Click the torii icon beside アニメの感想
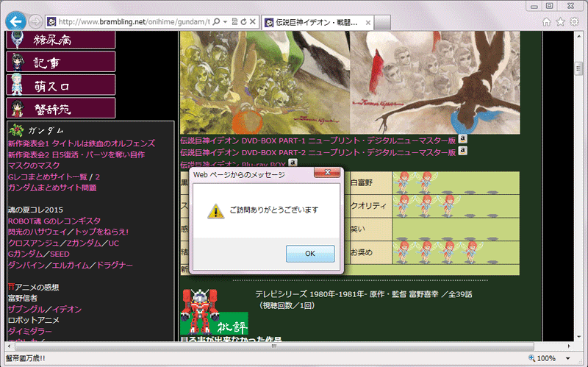Image resolution: width=588 pixels, height=367 pixels. click(x=11, y=287)
